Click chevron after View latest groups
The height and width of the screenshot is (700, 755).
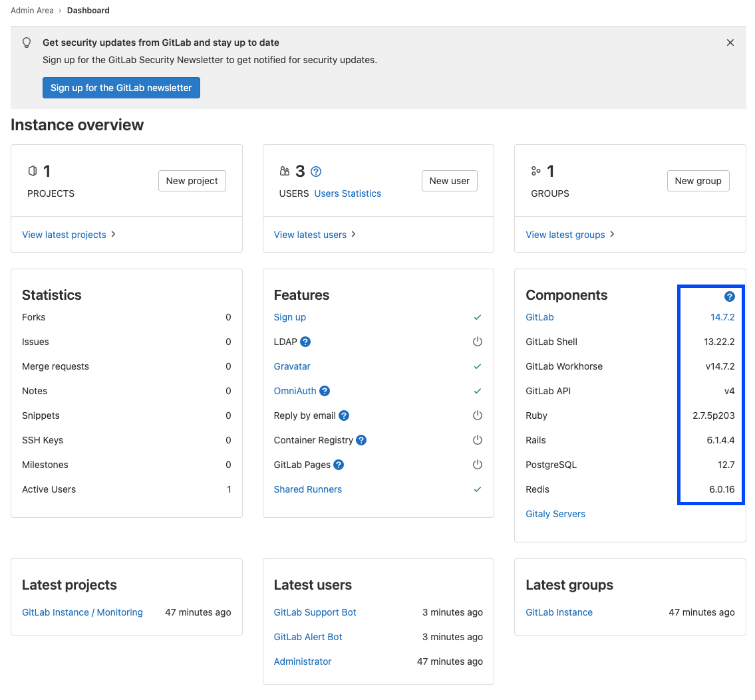coord(612,234)
